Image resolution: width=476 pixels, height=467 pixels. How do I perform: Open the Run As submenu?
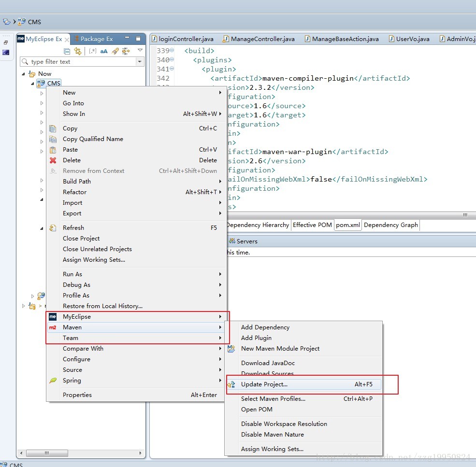(135, 274)
